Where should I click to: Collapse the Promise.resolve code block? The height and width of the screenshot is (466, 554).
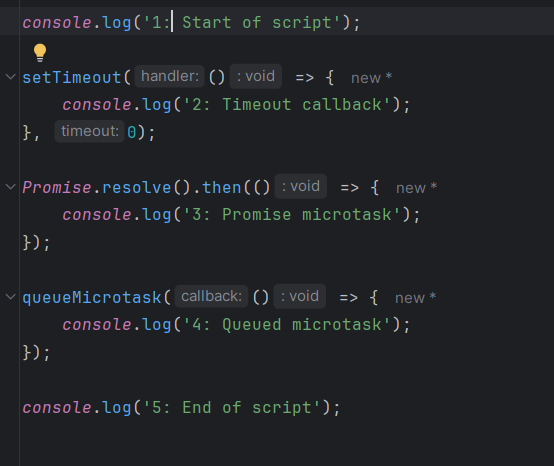tap(11, 187)
